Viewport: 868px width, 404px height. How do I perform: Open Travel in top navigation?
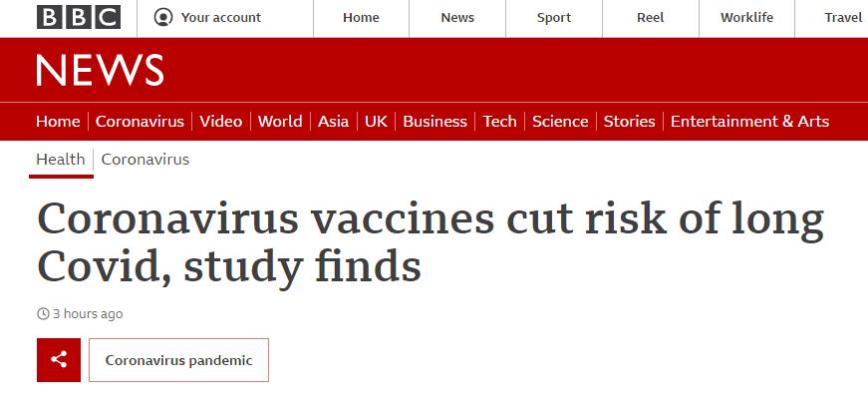(x=843, y=18)
